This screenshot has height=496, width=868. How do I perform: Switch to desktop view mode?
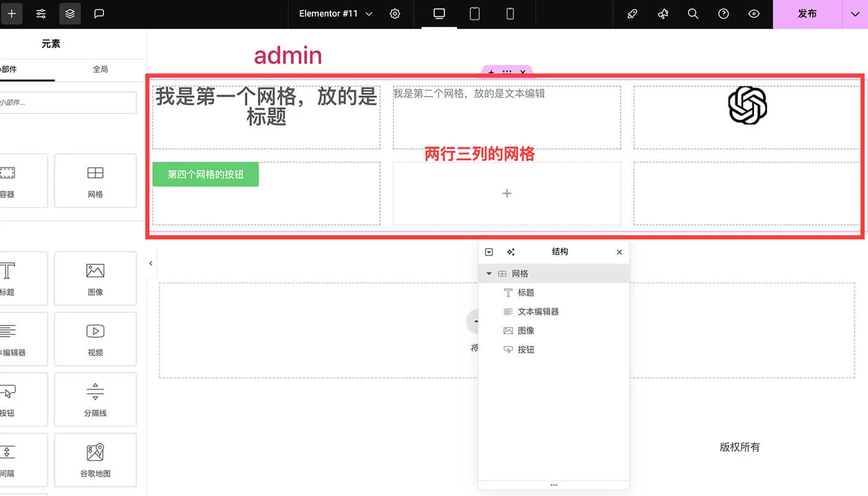(x=438, y=14)
